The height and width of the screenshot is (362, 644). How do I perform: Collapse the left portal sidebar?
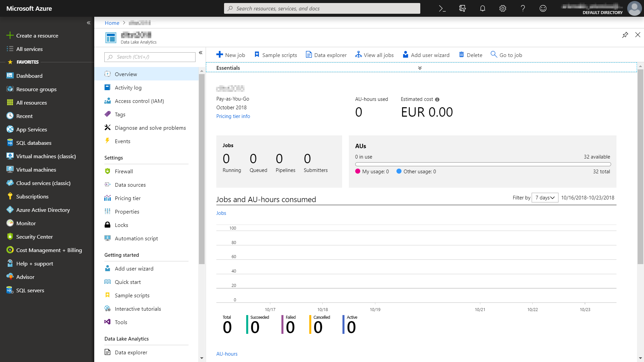[89, 23]
